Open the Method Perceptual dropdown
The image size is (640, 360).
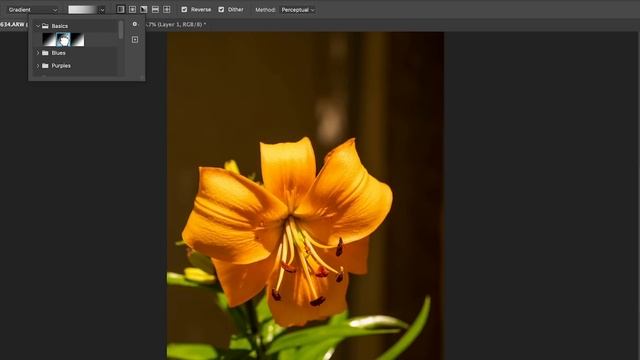tap(298, 10)
